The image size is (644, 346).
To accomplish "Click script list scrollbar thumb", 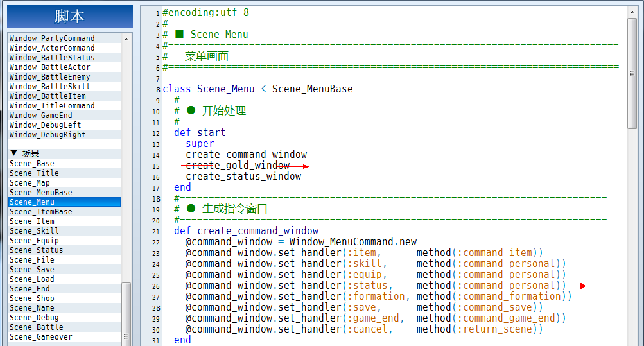I will pyautogui.click(x=126, y=314).
